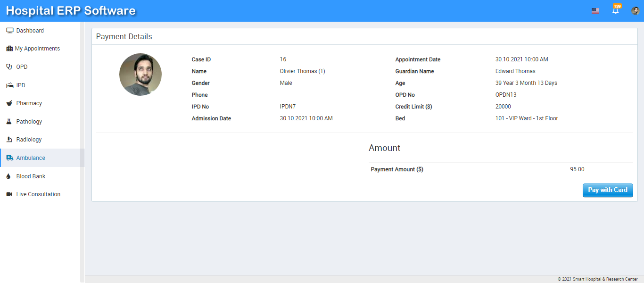Open the user profile avatar menu
The width and height of the screenshot is (644, 283).
(635, 11)
